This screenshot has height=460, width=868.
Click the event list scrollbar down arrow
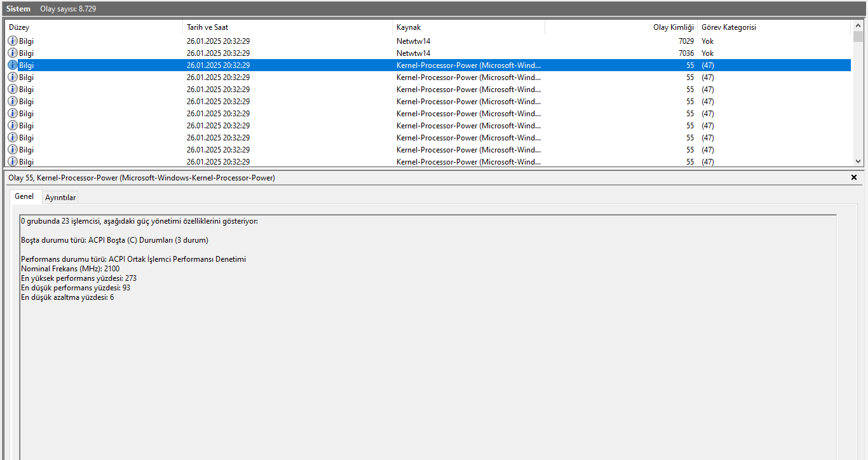858,161
